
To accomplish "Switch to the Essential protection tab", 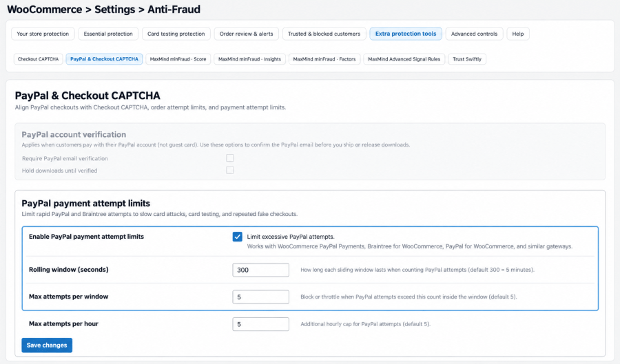I will [108, 34].
